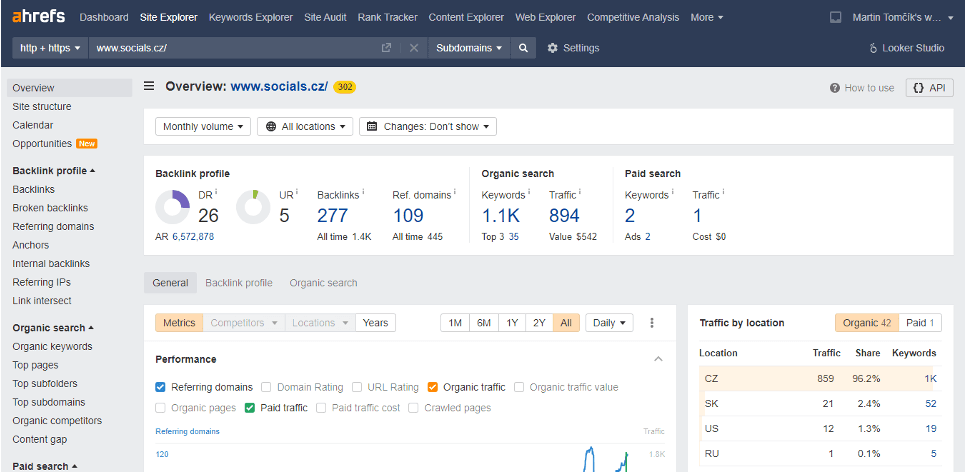The image size is (966, 472).
Task: Switch to Backlink profile tab
Action: (x=238, y=283)
